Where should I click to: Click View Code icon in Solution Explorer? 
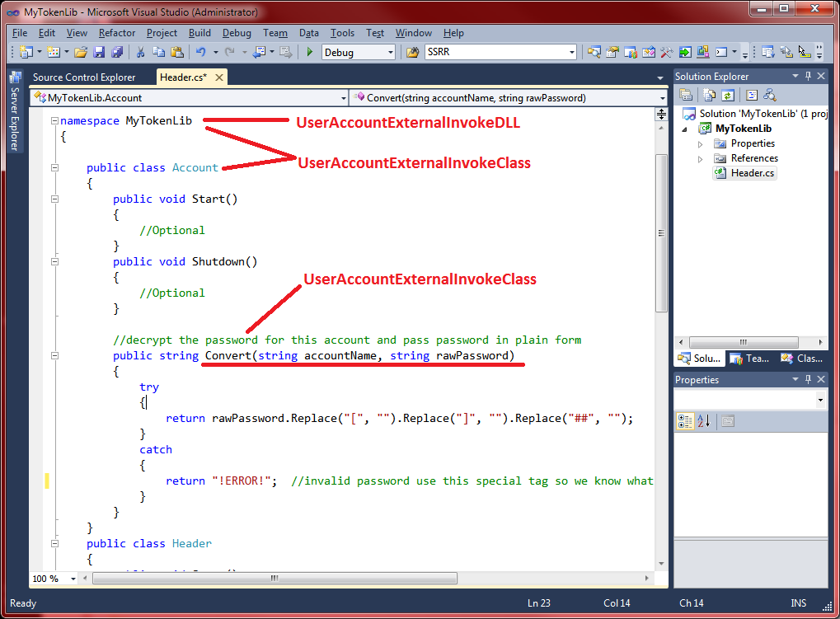[x=752, y=96]
